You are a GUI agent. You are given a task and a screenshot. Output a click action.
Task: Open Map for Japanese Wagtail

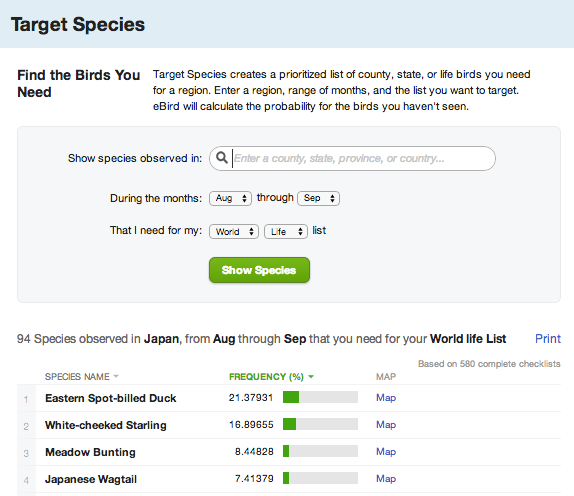386,479
